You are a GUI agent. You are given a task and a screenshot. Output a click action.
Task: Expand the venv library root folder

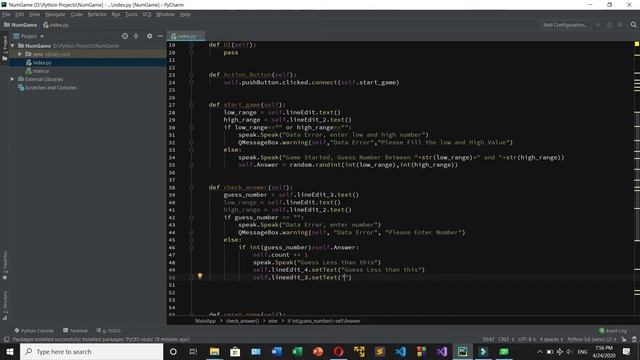coord(20,54)
